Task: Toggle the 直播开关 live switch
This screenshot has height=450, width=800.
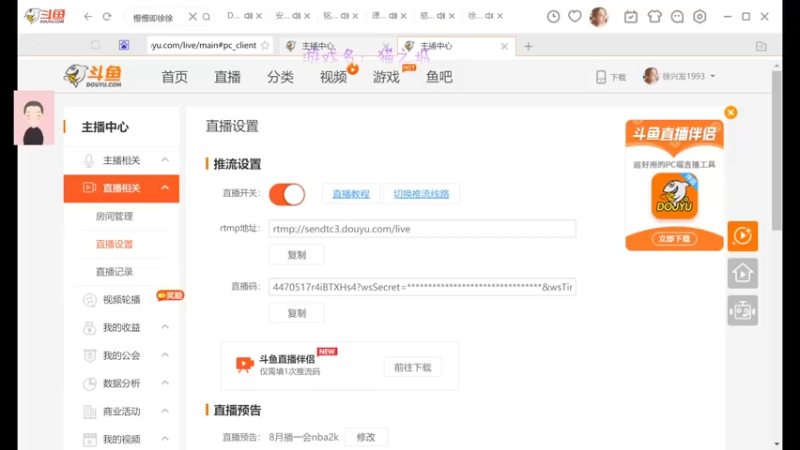Action: pos(287,194)
